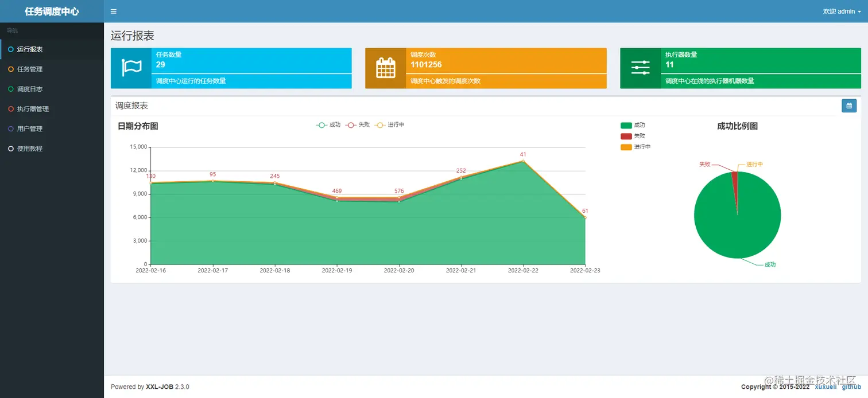868x398 pixels.
Task: Click the green circle icon beside 调度日志
Action: click(x=11, y=89)
